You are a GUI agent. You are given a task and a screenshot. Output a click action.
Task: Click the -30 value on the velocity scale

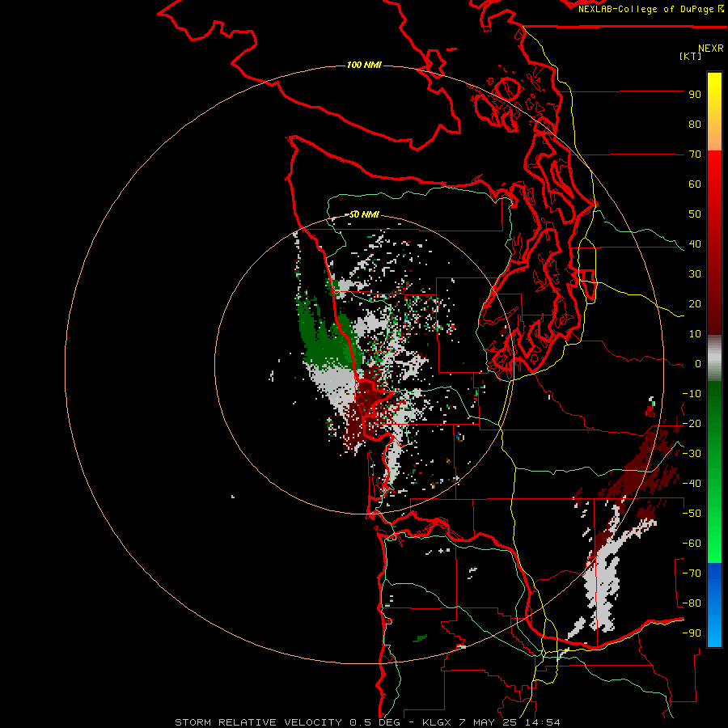[692, 454]
